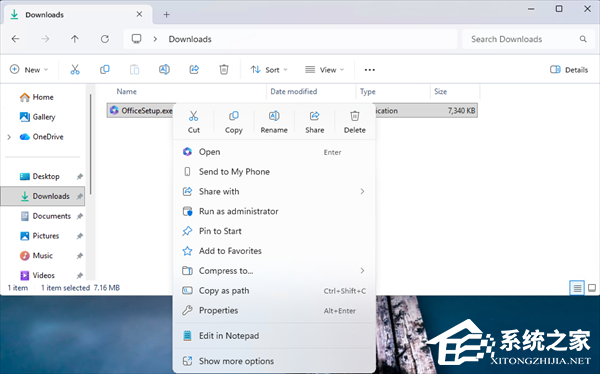This screenshot has height=374, width=600.
Task: Refresh the Downloads folder
Action: 104,39
